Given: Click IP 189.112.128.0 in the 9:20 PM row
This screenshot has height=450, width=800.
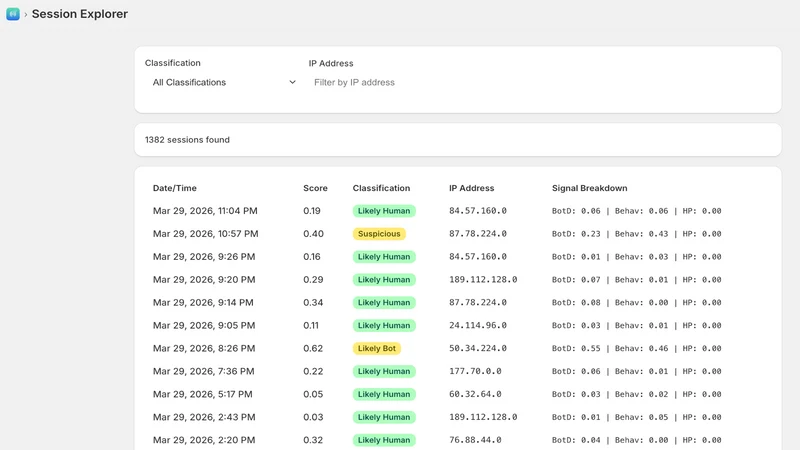Looking at the screenshot, I should [483, 280].
